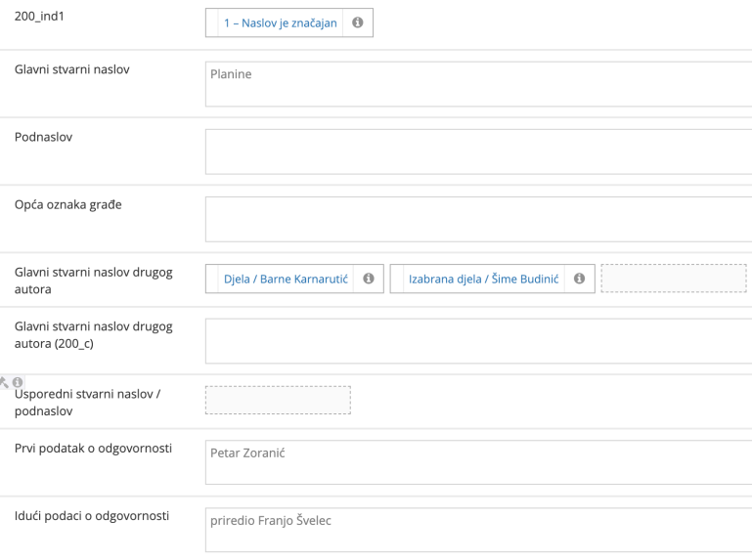Focus the empty Podnaslov text field
The height and width of the screenshot is (560, 752).
(478, 151)
